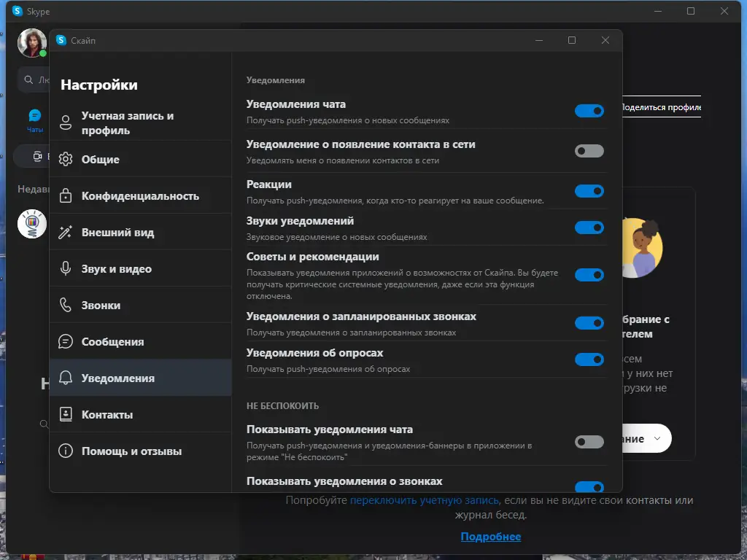Image resolution: width=747 pixels, height=560 pixels.
Task: Click the search magnifier icon in Skype sidebar
Action: tap(28, 79)
